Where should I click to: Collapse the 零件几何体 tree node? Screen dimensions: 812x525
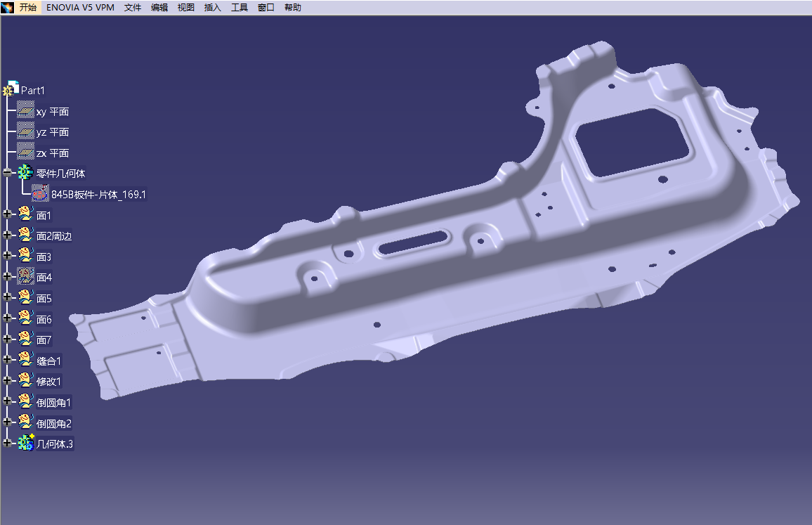pos(8,173)
